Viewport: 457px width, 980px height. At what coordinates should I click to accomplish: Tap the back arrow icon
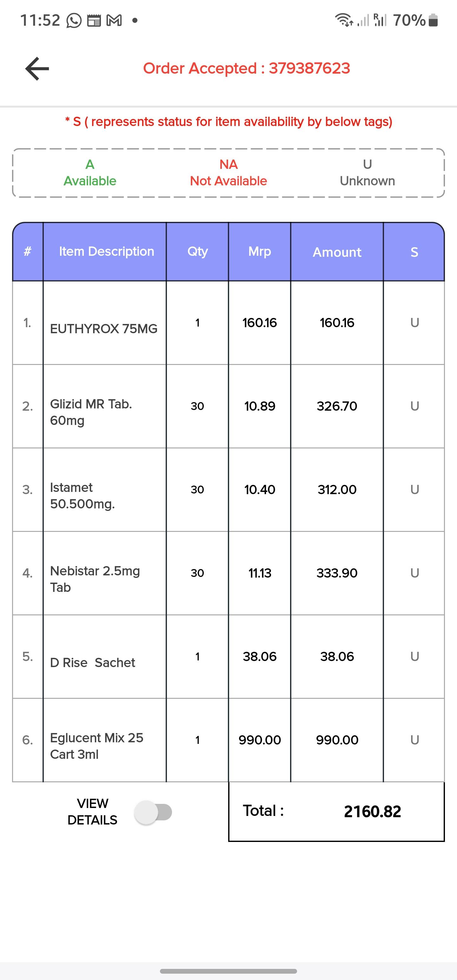tap(37, 69)
